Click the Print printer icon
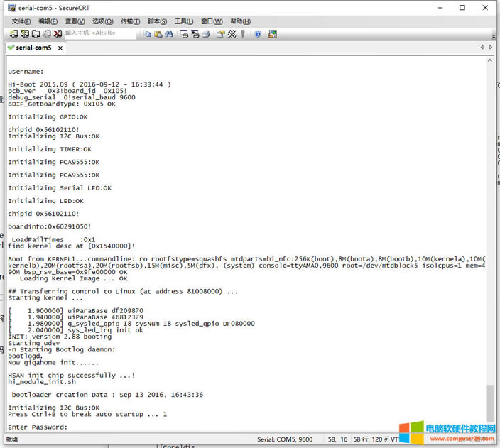This screenshot has width=500, height=448. tap(206, 33)
